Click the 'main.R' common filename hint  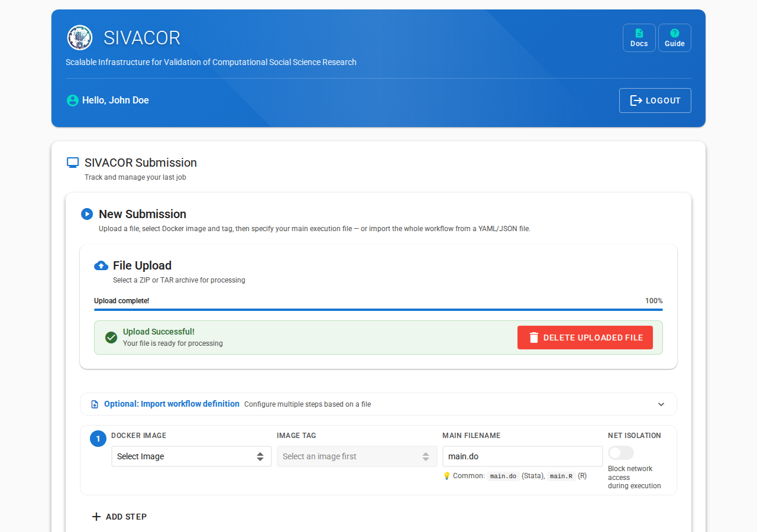click(x=561, y=476)
